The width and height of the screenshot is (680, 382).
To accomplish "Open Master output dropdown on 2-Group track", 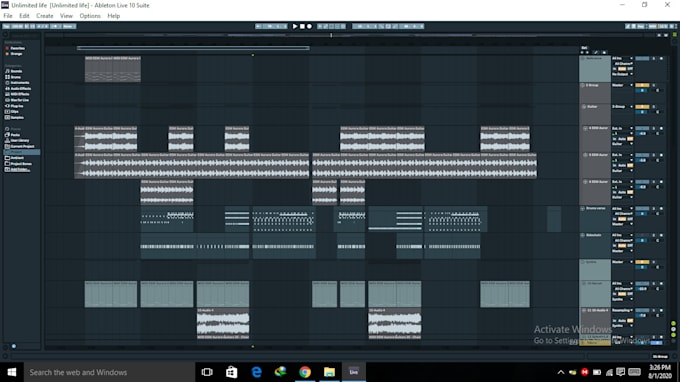I will click(622, 85).
